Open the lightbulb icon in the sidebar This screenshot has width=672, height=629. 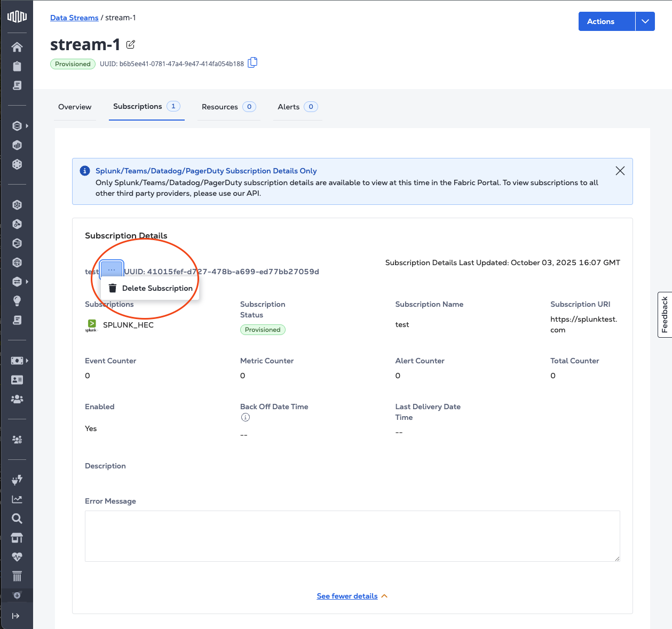pyautogui.click(x=17, y=301)
